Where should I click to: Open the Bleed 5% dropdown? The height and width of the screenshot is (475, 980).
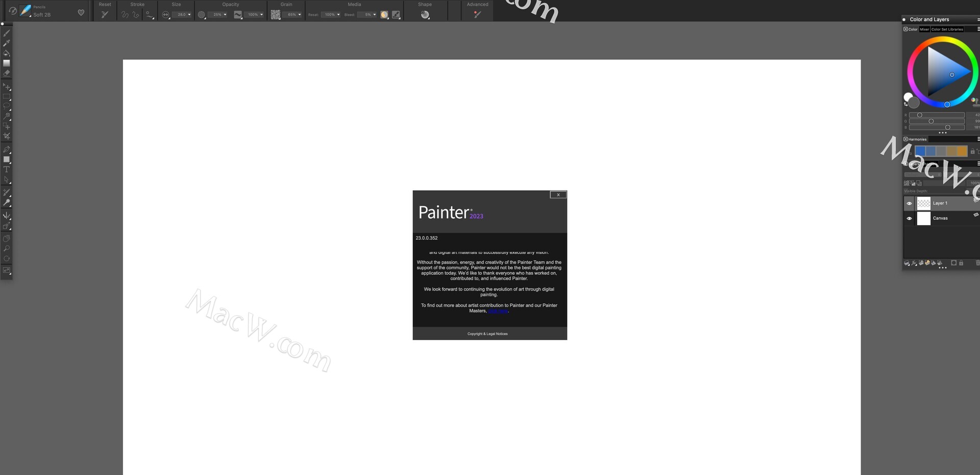374,15
